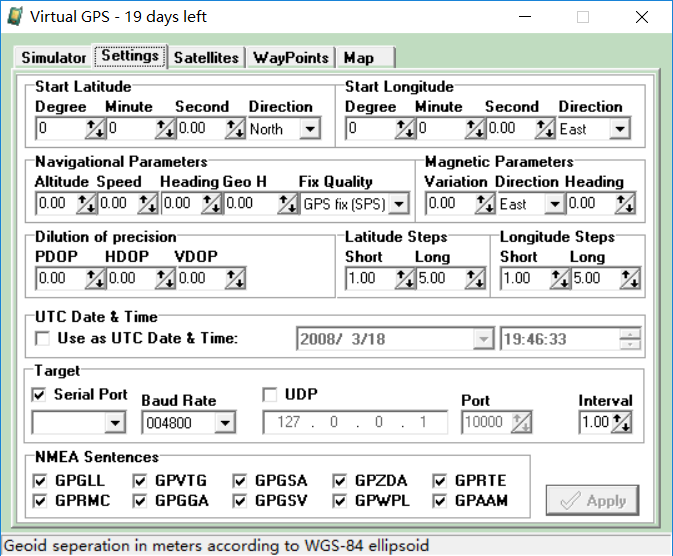The height and width of the screenshot is (556, 673).
Task: Click the Start Latitude Degree spinner arrows
Action: 95,128
